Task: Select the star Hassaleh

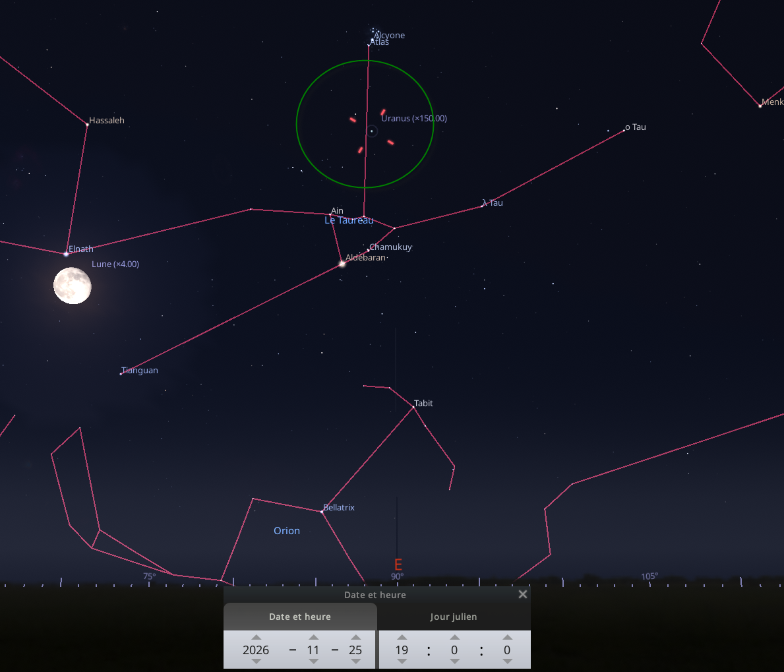Action: coord(88,125)
